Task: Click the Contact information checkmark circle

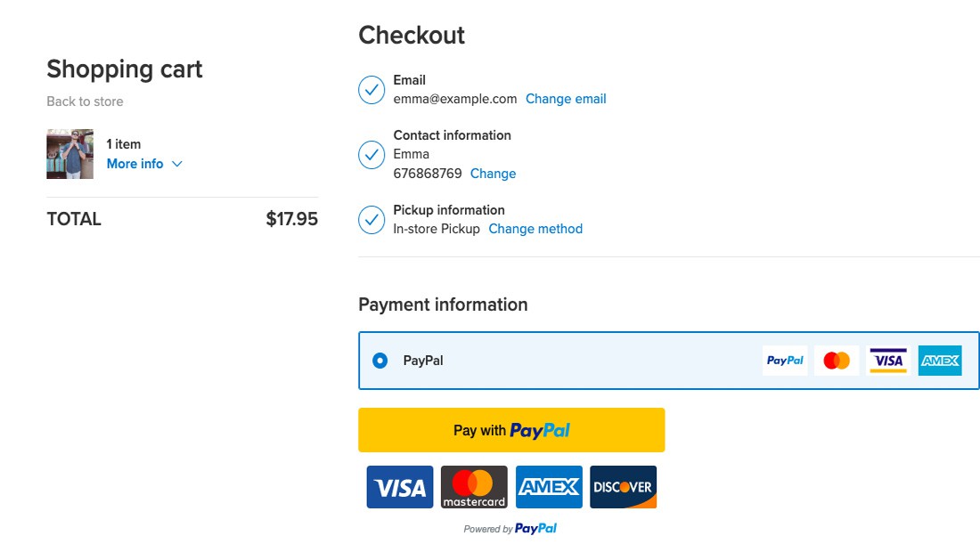Action: click(x=372, y=155)
